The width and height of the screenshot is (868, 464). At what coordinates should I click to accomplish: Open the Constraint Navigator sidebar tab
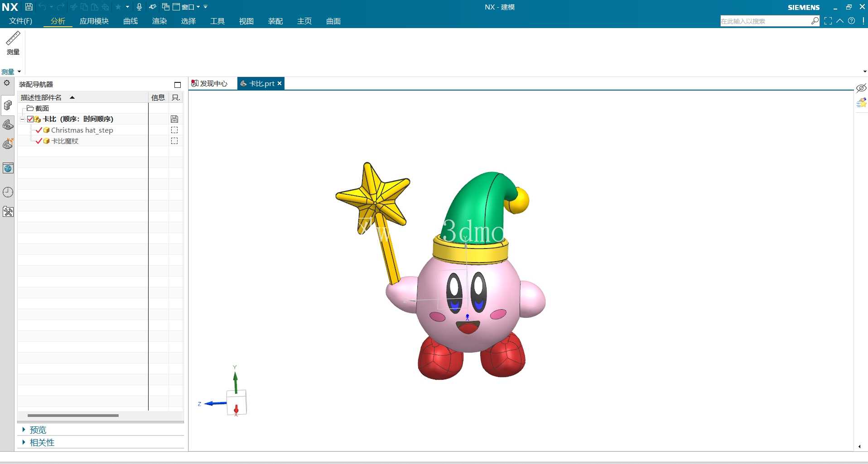click(8, 144)
